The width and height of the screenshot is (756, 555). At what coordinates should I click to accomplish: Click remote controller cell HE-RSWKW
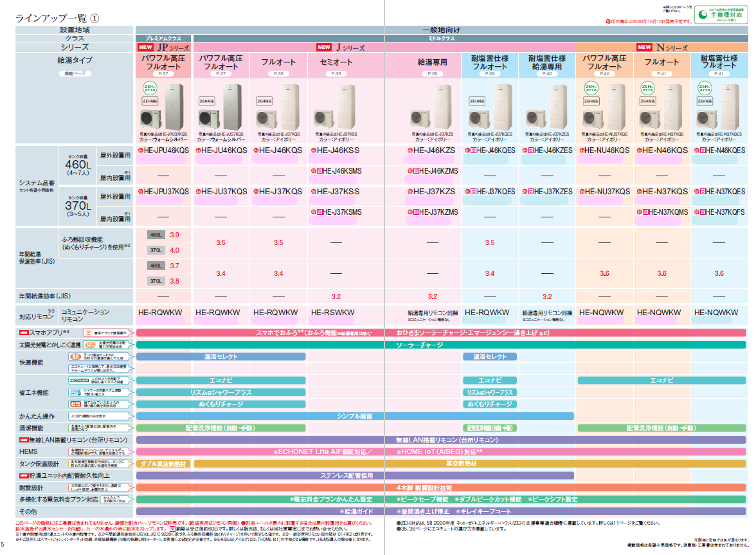[x=333, y=313]
